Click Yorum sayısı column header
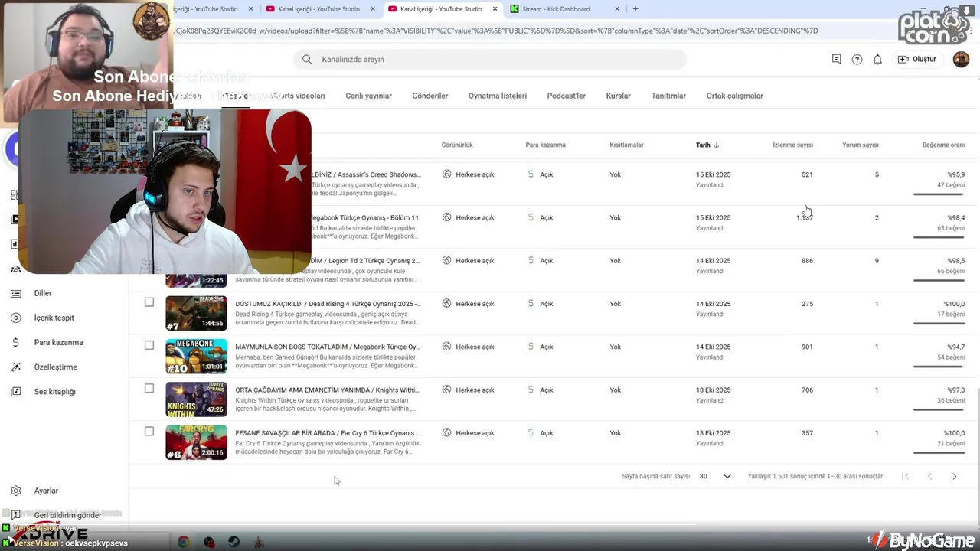This screenshot has height=551, width=980. (x=861, y=145)
